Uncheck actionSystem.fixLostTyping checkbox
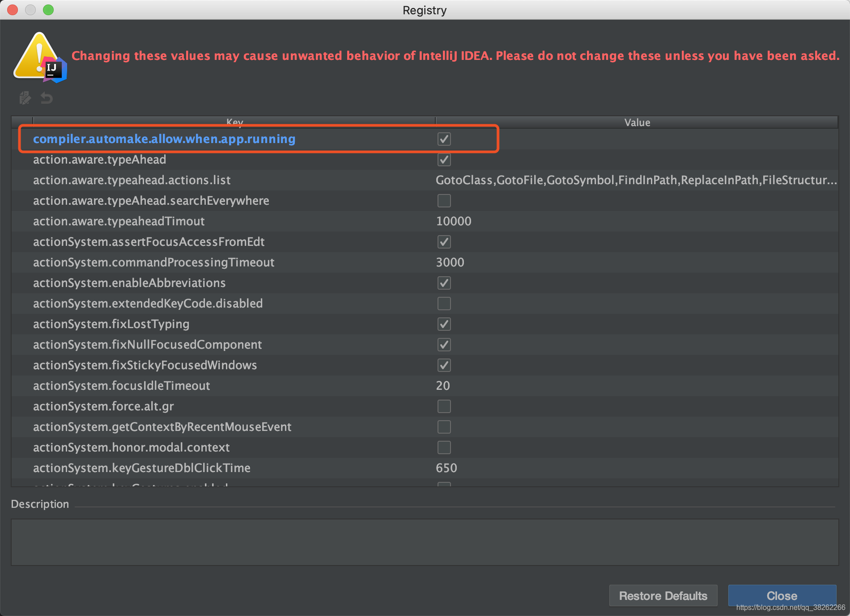 [444, 324]
